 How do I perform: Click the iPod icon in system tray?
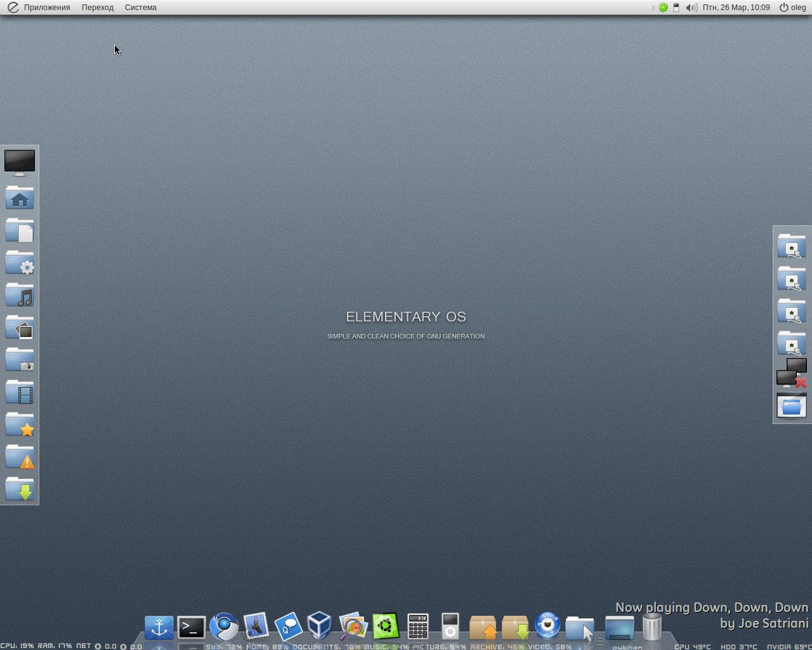coord(676,8)
